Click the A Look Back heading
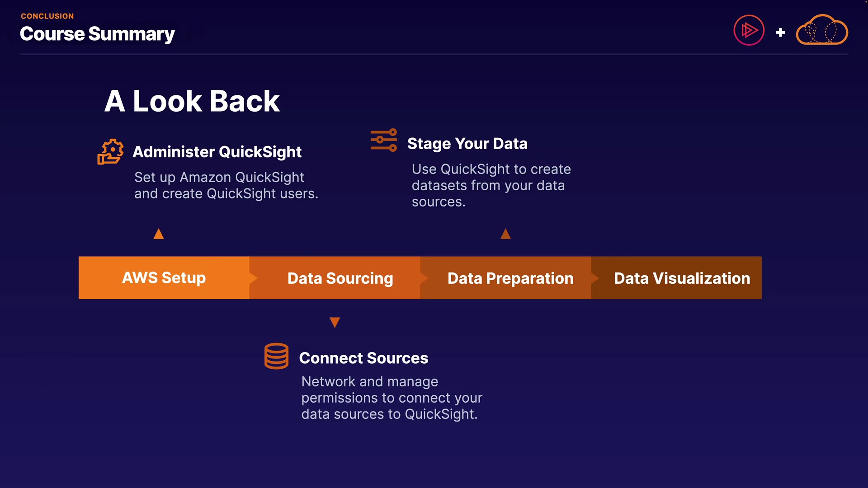This screenshot has width=868, height=488. pos(192,101)
